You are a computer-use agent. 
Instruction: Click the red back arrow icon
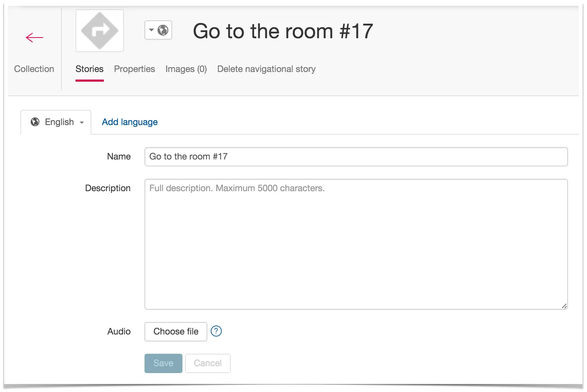tap(34, 38)
